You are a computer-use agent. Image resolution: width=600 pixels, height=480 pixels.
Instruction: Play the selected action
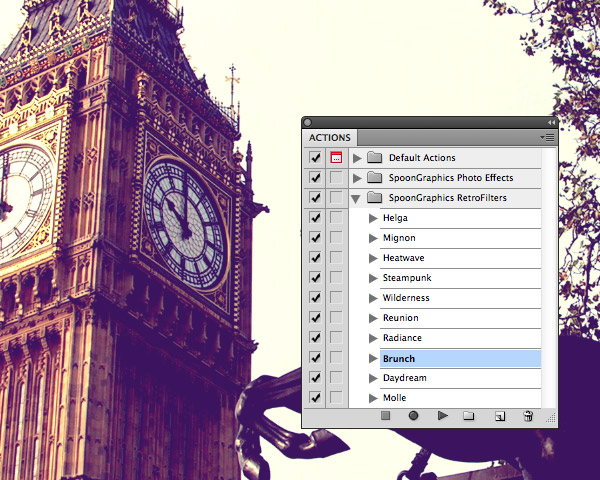(443, 415)
